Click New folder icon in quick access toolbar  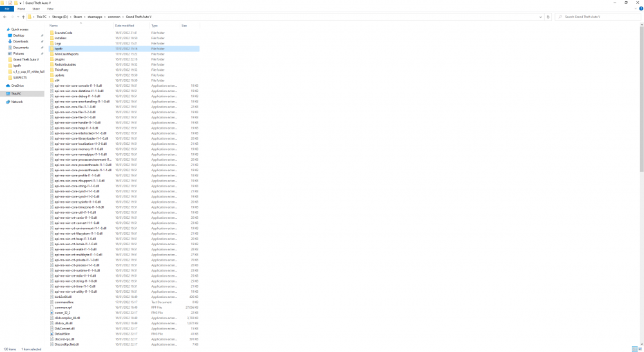click(x=15, y=3)
